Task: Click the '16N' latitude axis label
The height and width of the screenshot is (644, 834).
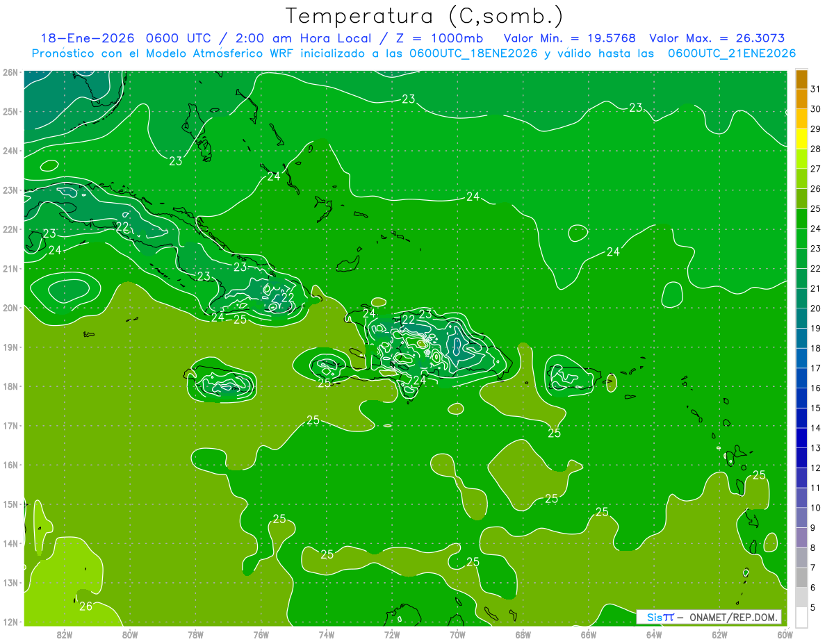Action: coord(10,465)
